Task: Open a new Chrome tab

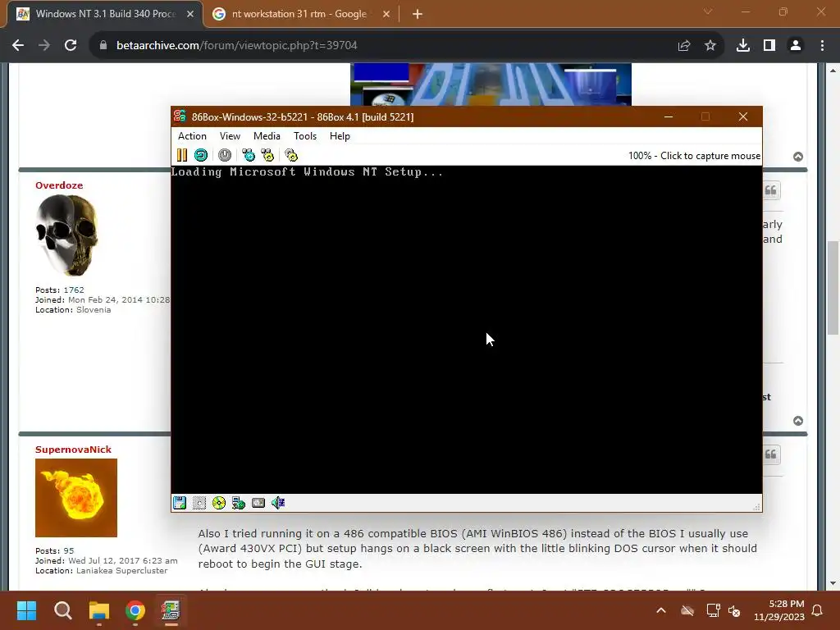Action: pos(418,14)
